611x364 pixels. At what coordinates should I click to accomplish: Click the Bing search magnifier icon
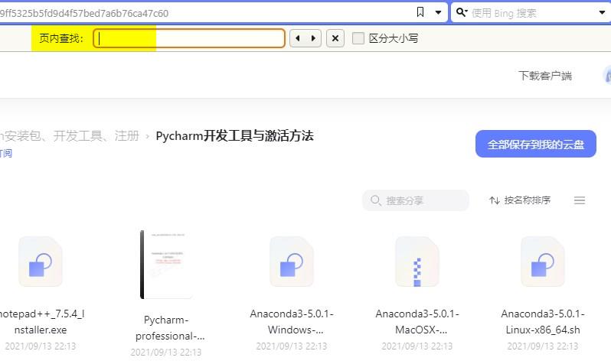click(x=462, y=12)
